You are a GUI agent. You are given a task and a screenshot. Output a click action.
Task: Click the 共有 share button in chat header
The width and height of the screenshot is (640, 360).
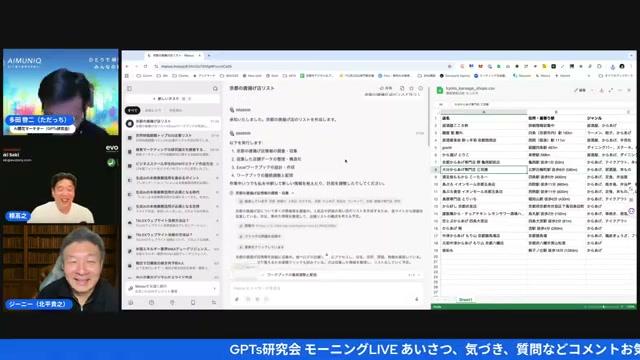pos(386,88)
